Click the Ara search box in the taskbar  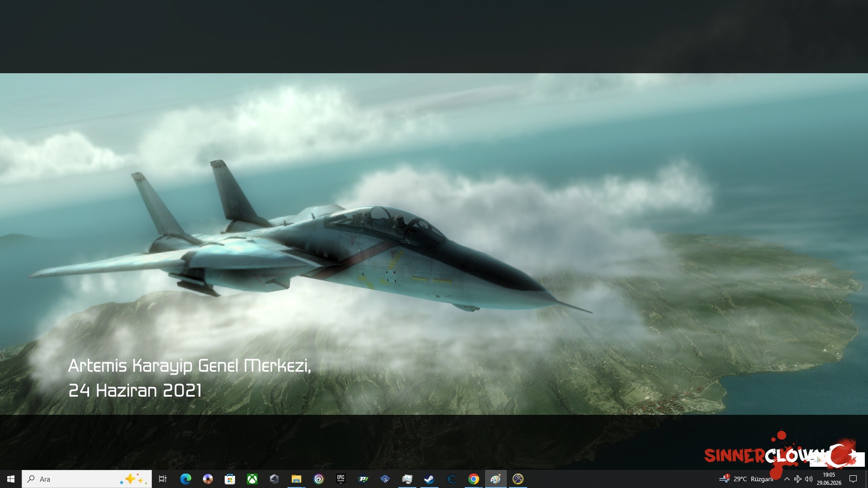point(87,479)
